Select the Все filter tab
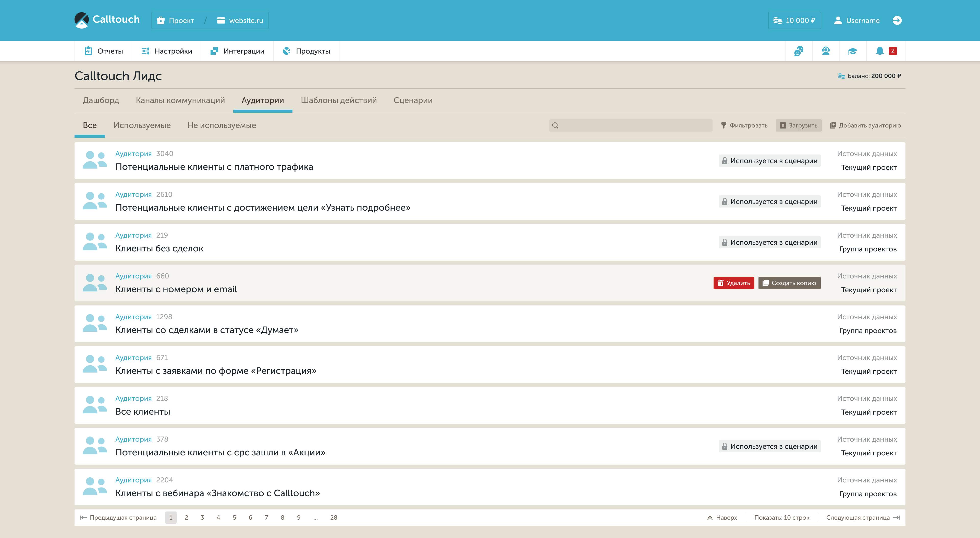 point(90,125)
